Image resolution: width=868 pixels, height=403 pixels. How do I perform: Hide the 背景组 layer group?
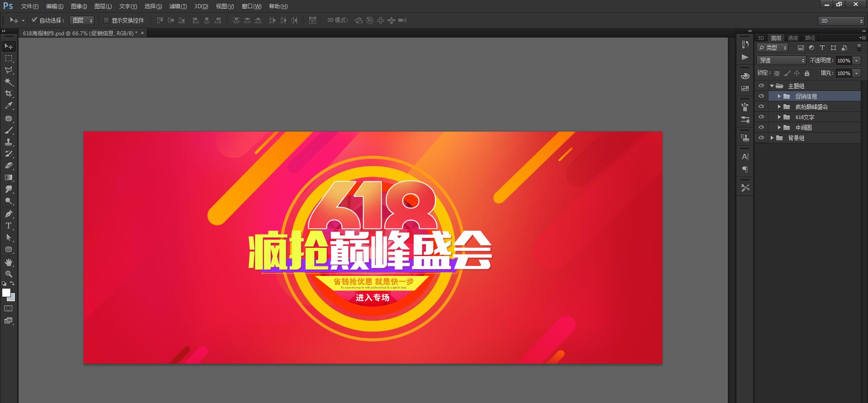(761, 138)
